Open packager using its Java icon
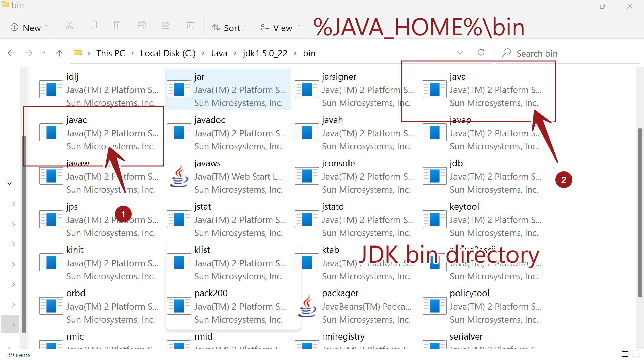Image resolution: width=644 pixels, height=360 pixels. (x=307, y=306)
